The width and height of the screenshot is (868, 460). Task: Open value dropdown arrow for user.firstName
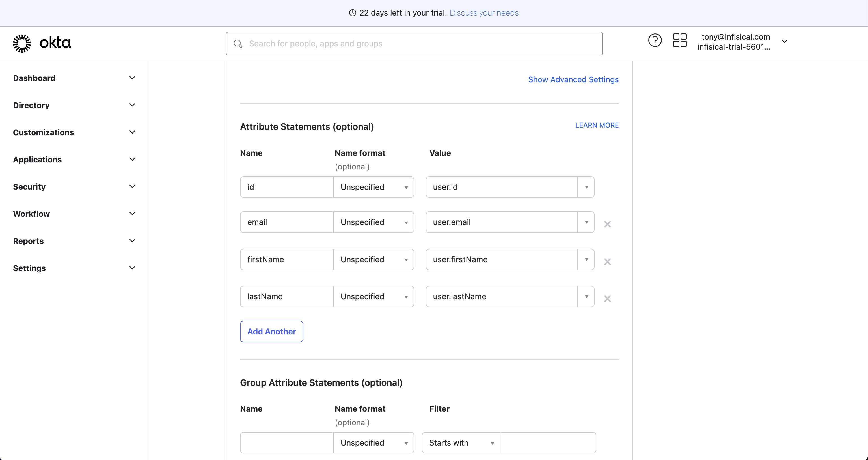pos(586,259)
